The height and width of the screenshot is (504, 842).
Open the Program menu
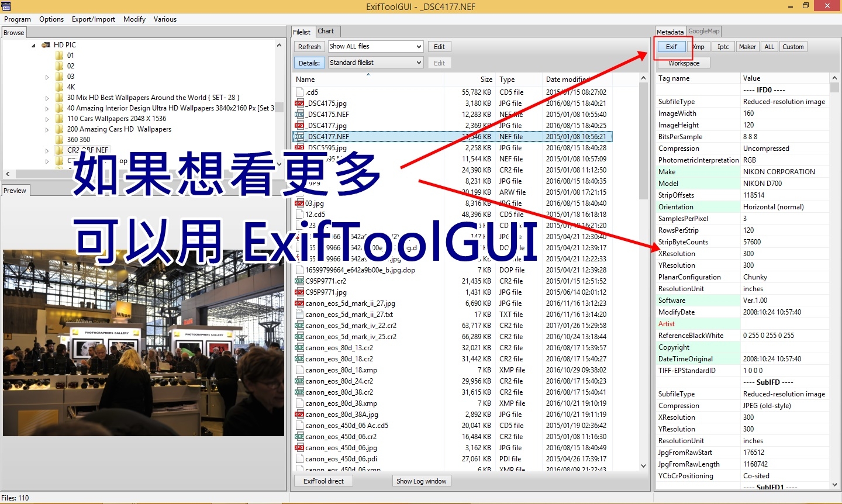[18, 19]
